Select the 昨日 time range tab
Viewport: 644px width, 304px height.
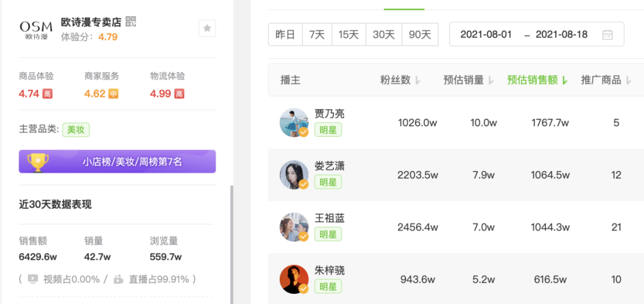tap(286, 35)
